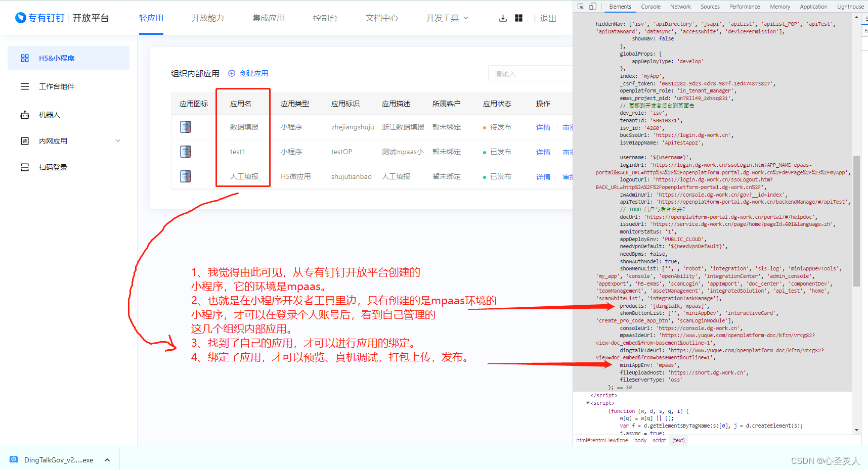
Task: Click the H5&小程序 sidebar icon
Action: pyautogui.click(x=24, y=58)
